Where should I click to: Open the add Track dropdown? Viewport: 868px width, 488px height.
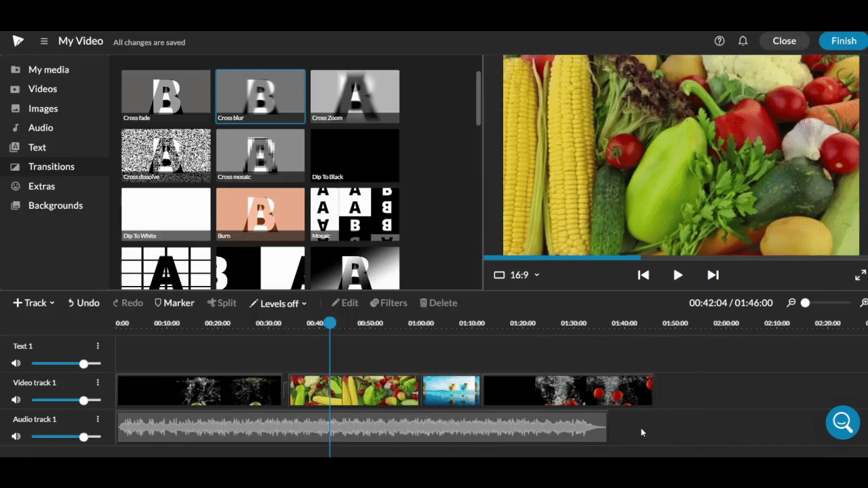pyautogui.click(x=34, y=303)
